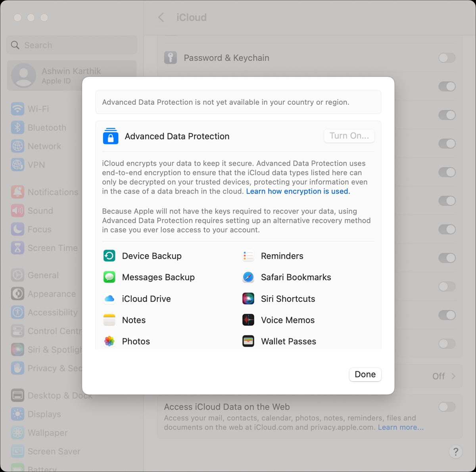Open Wi-Fi settings in the sidebar
Viewport: 476px width, 472px height.
(x=38, y=109)
